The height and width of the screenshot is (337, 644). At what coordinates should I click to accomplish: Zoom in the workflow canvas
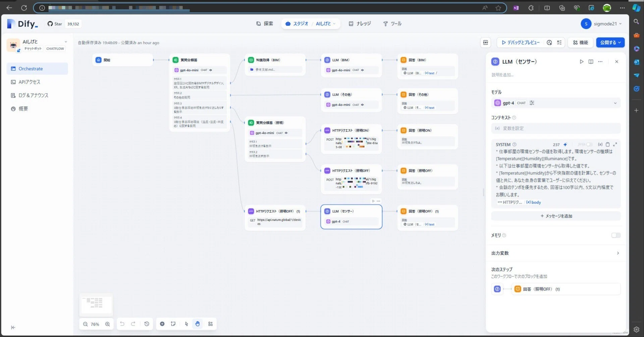click(x=107, y=324)
